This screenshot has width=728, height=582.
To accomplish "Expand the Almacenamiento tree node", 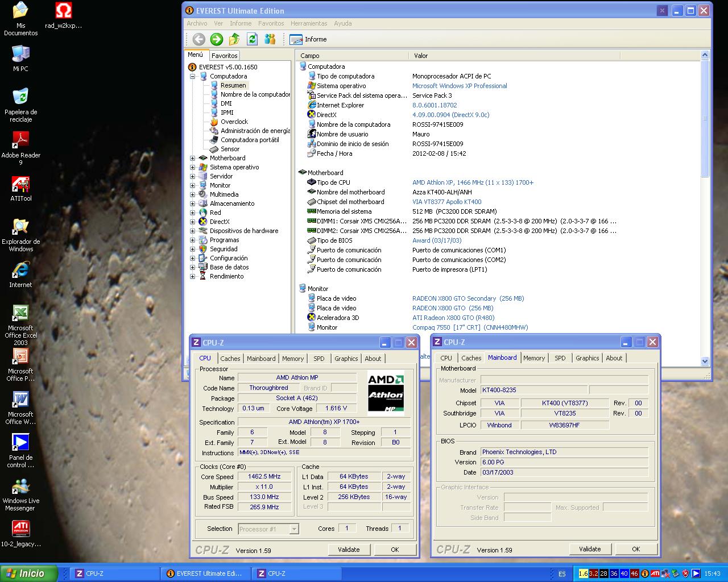I will click(x=192, y=203).
